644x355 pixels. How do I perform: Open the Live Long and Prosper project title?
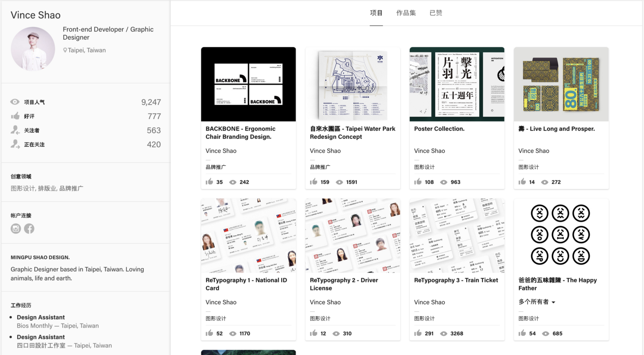coord(557,129)
